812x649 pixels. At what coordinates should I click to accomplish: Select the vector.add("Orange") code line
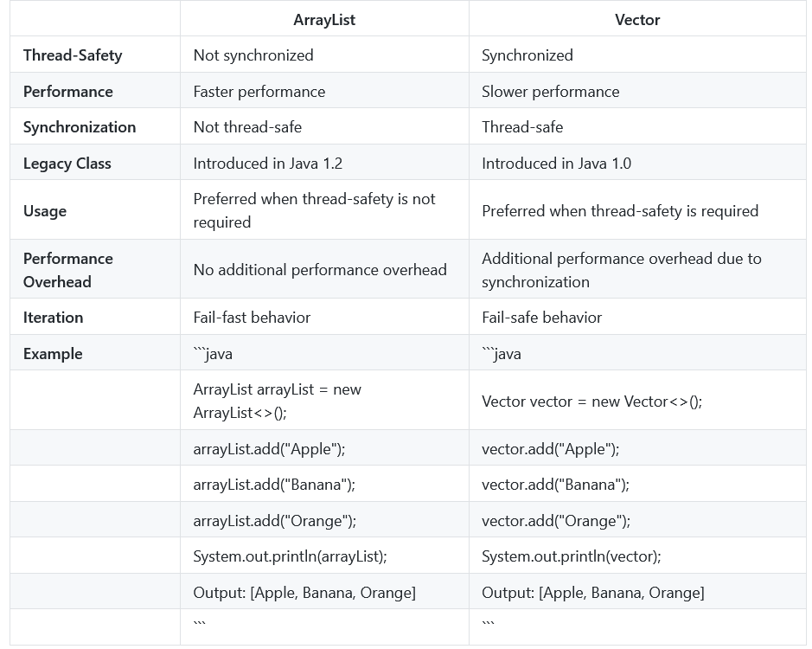click(x=556, y=520)
